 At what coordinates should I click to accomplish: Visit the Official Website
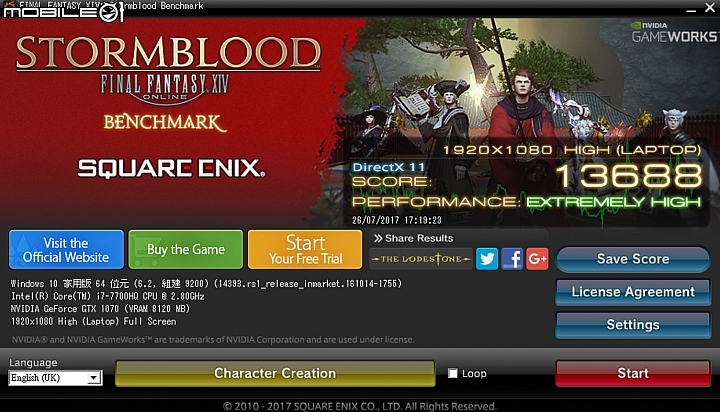pyautogui.click(x=66, y=249)
